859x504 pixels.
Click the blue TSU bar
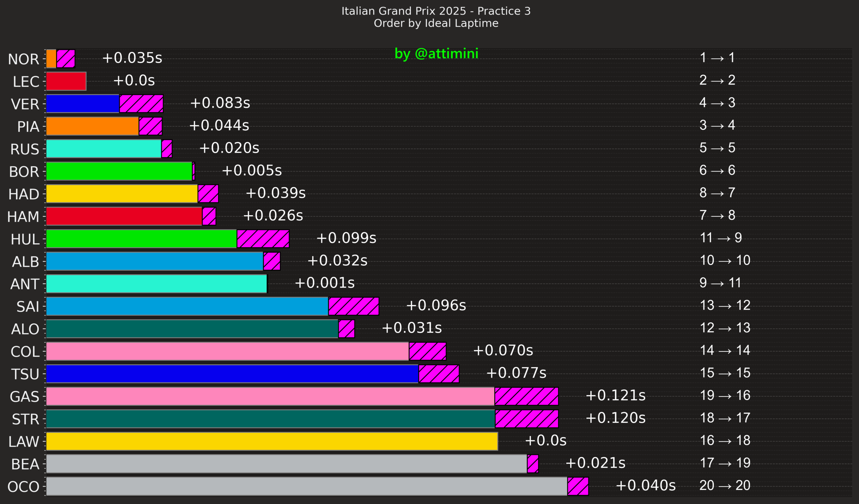[x=232, y=374]
